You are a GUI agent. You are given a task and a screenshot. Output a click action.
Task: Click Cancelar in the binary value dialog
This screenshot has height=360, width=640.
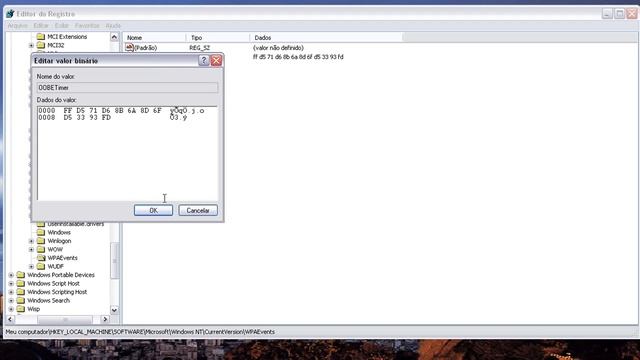[x=198, y=210]
